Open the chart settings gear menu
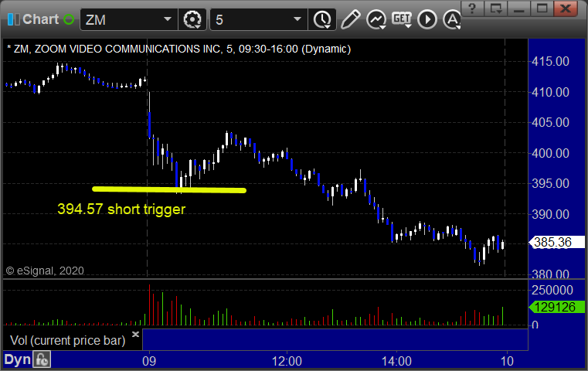 click(x=192, y=19)
